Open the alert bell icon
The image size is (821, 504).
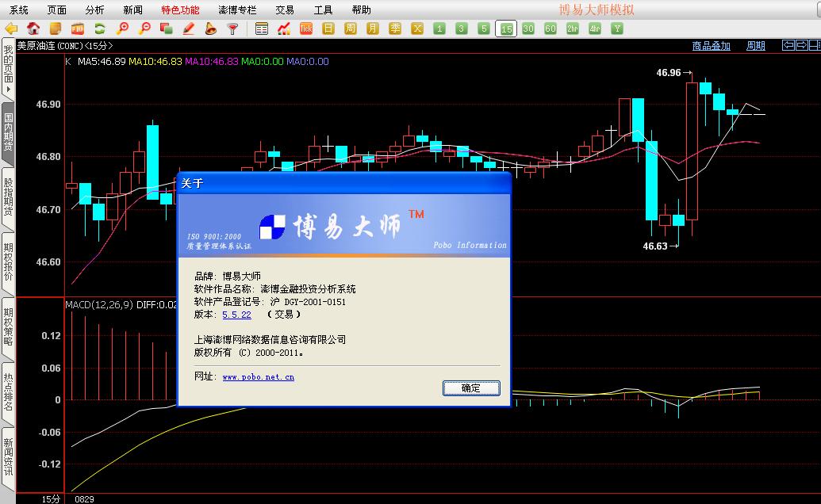tap(211, 29)
